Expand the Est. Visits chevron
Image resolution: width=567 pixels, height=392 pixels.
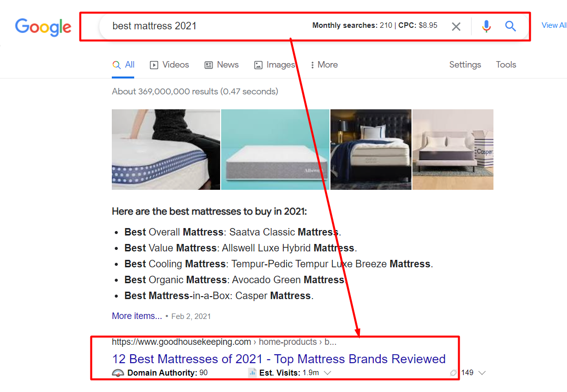[328, 372]
